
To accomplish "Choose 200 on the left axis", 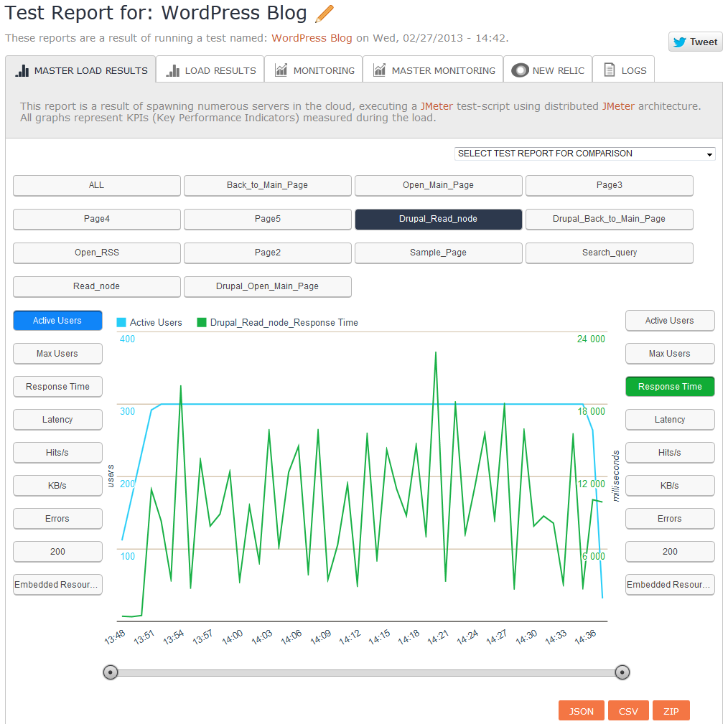I will tap(57, 551).
